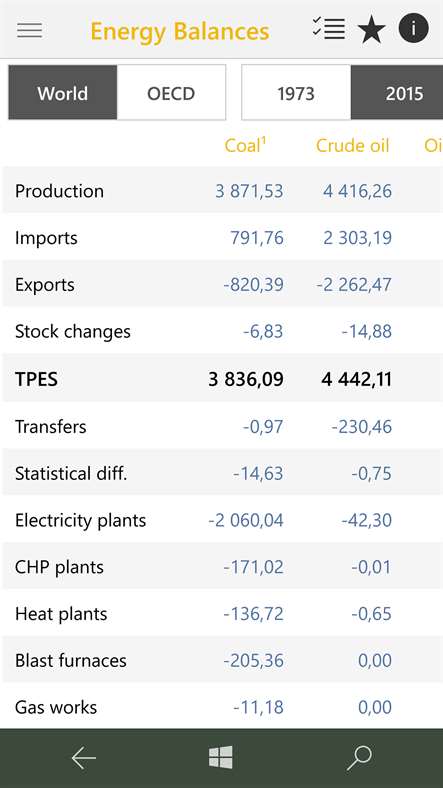Click the Coal column header
Screen dimensions: 443x788
(245, 145)
